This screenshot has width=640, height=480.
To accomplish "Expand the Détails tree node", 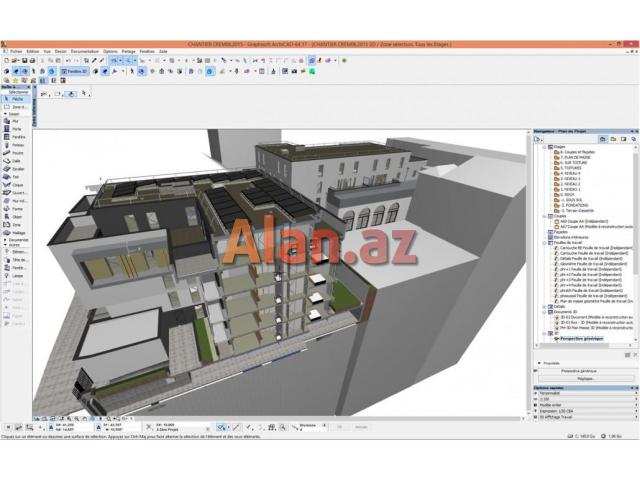I will click(x=544, y=306).
